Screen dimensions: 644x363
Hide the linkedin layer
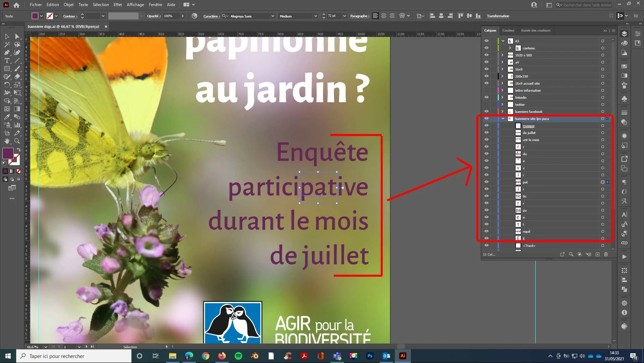tap(486, 97)
